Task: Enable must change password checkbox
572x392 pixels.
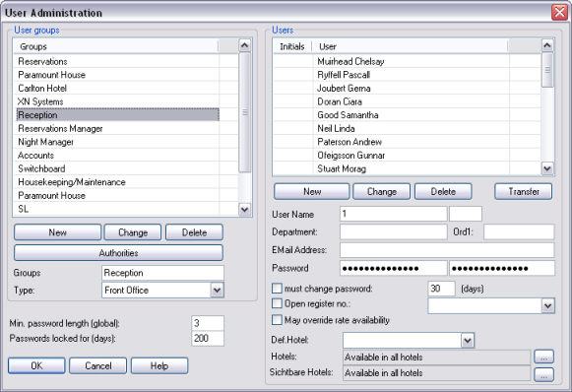Action: coord(277,289)
